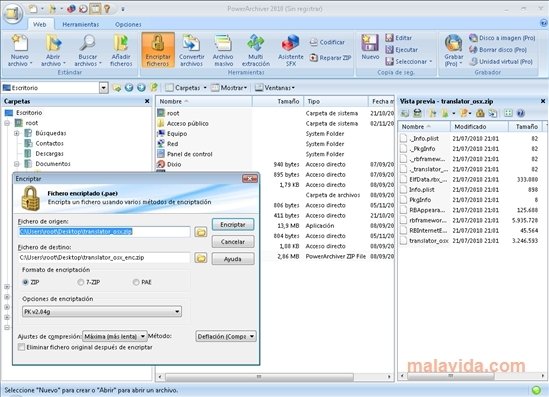Click the padlock icon in Vista previa toolbar
549x397 pixels.
coord(480,113)
